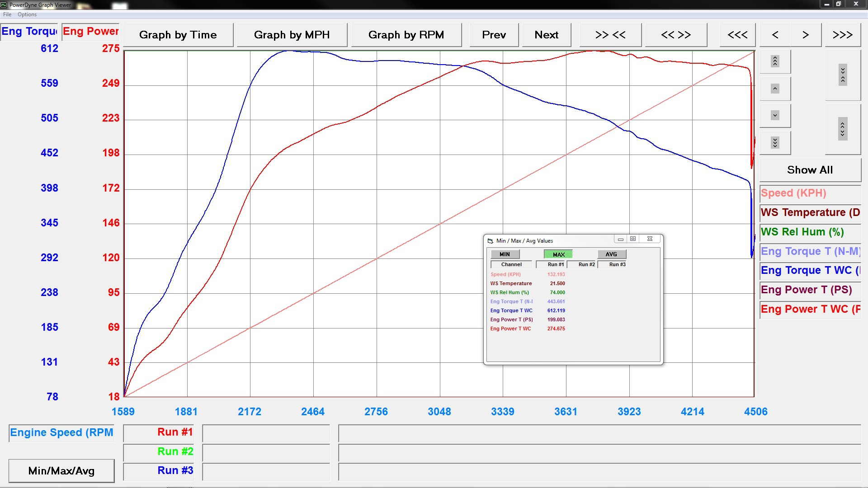The width and height of the screenshot is (868, 488).
Task: Switch to Graph by Time
Action: 178,35
